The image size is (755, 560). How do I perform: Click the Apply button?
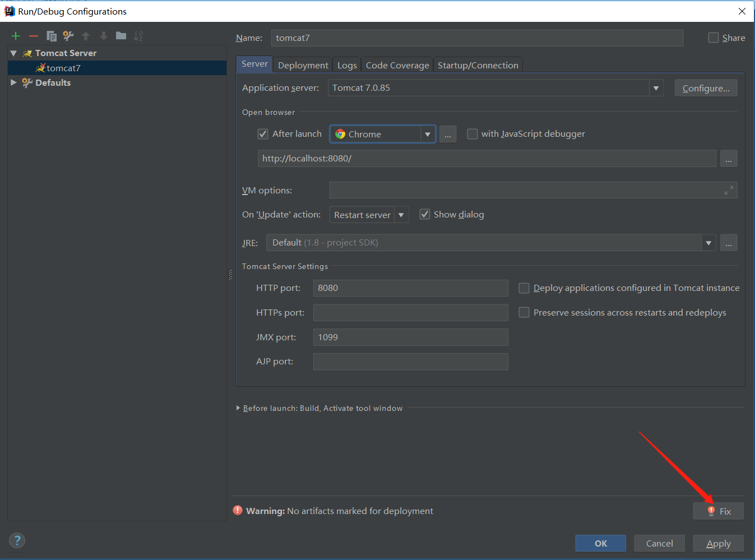[719, 543]
